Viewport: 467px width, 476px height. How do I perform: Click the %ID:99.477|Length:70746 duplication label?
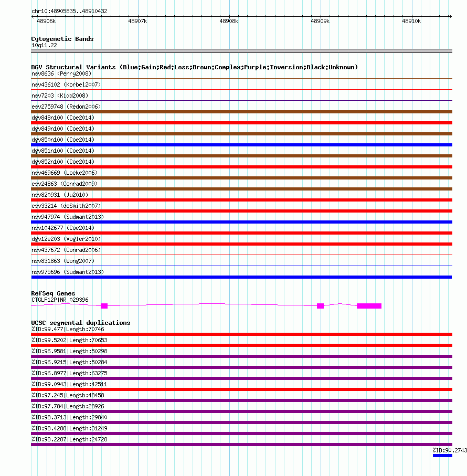tap(68, 330)
